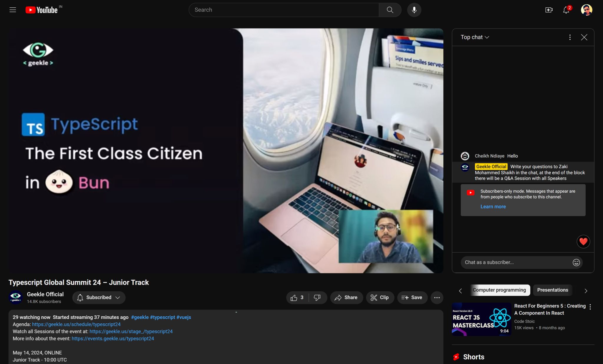Open the Create video upload icon

click(x=549, y=10)
